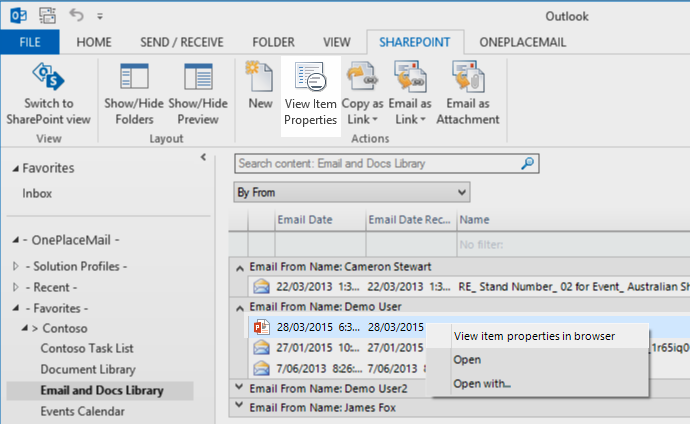The height and width of the screenshot is (424, 690).
Task: Click Switch to SharePoint view icon
Action: coord(48,78)
